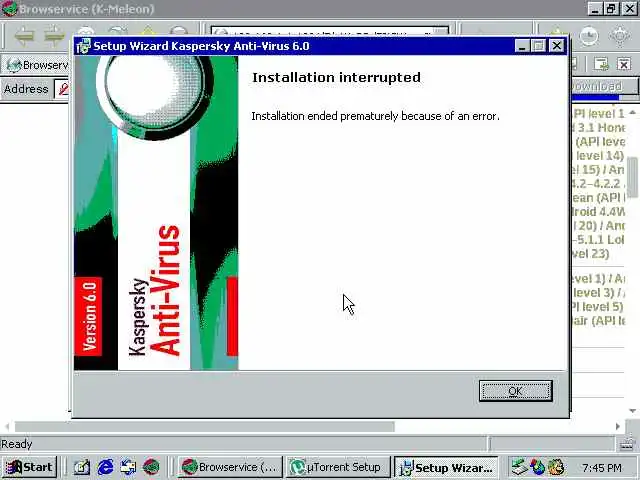Viewport: 640px width, 480px height.
Task: Click the new tab icon on K-Meleon's tab bar
Action: pyautogui.click(x=601, y=64)
